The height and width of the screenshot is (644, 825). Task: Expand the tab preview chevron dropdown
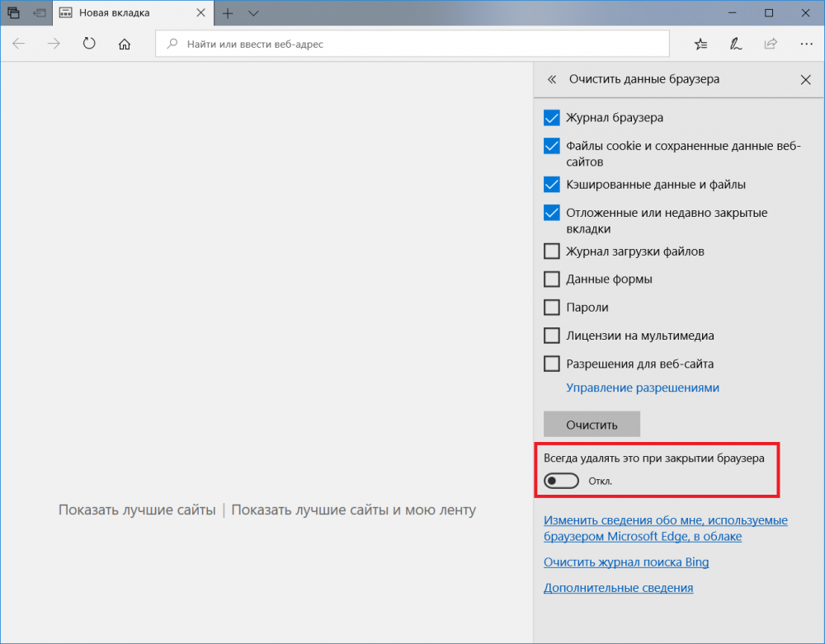click(253, 13)
